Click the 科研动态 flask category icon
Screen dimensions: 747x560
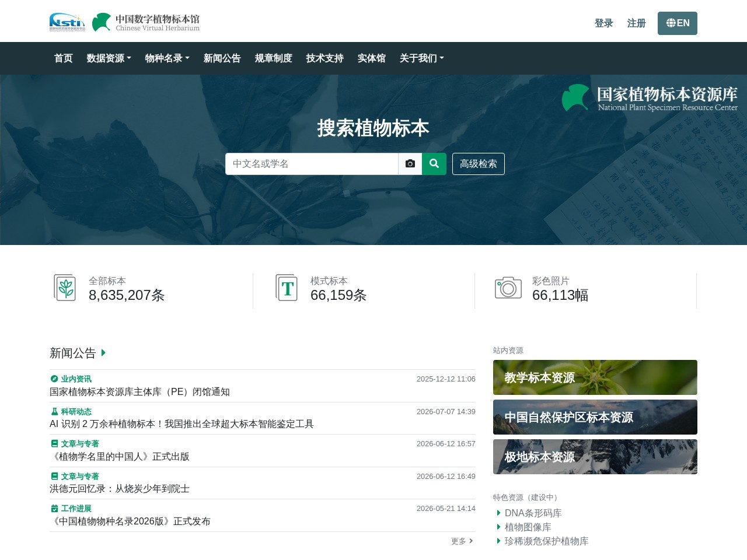tap(54, 412)
